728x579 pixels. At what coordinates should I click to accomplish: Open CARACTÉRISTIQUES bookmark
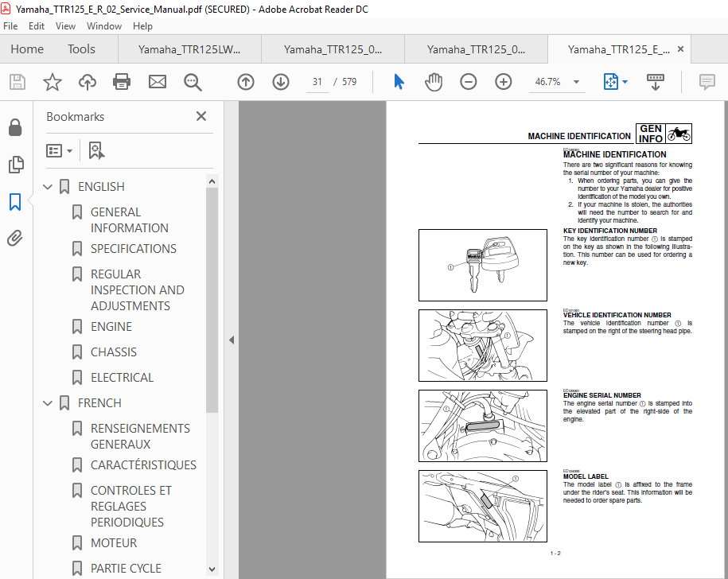[143, 464]
